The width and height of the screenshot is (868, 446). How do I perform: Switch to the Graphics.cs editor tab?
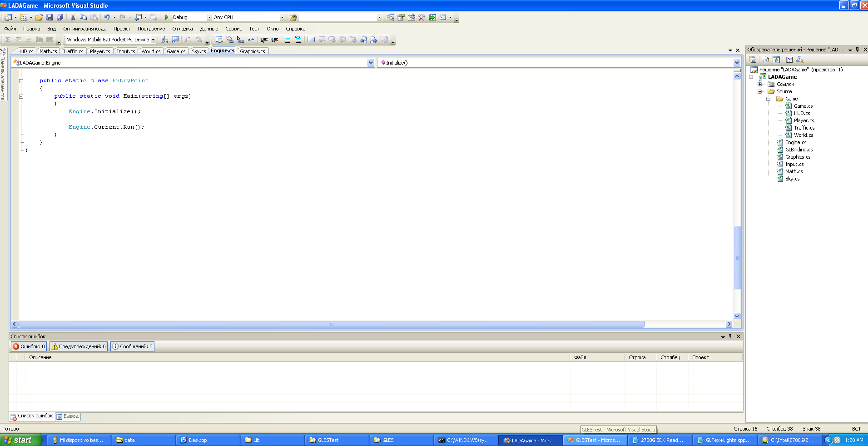pos(253,51)
